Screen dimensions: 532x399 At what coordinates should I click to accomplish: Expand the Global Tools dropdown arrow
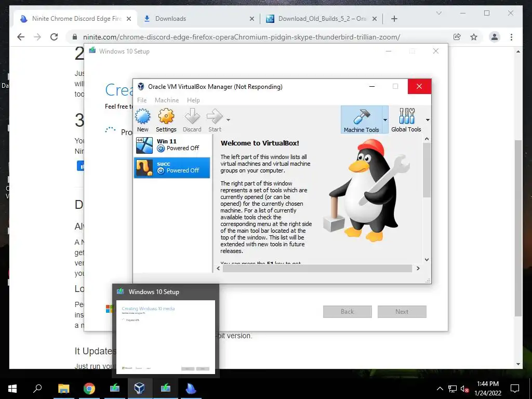(x=428, y=120)
